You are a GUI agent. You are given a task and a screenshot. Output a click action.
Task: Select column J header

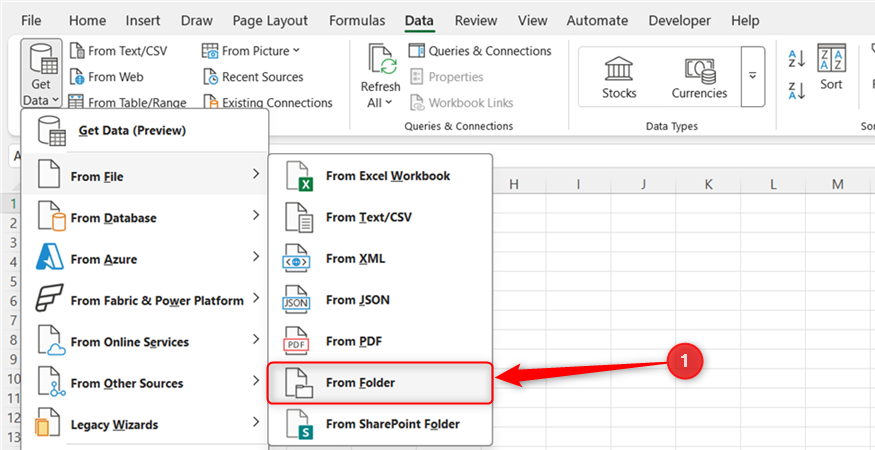[x=643, y=184]
